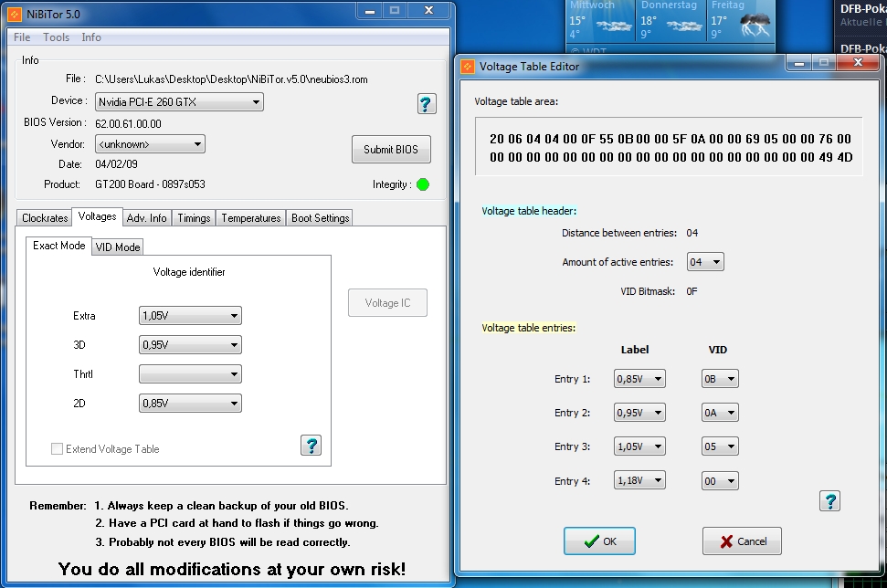Open the Entry 1 Label dropdown
887x588 pixels.
click(639, 379)
